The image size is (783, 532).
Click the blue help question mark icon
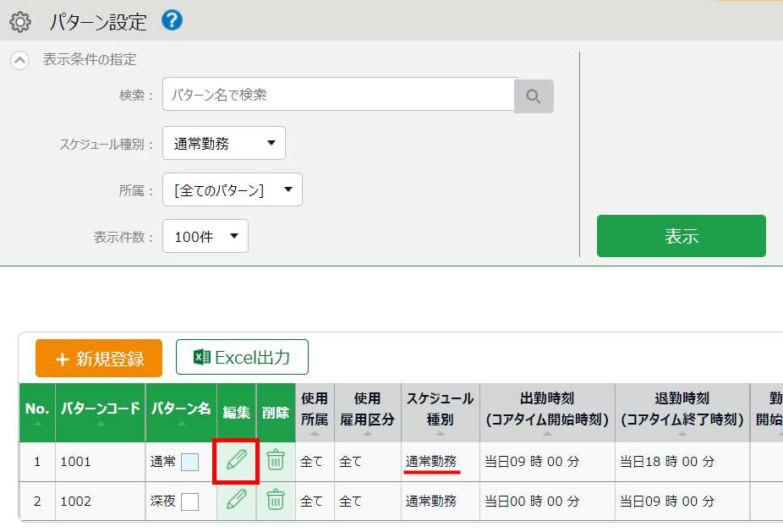[172, 20]
